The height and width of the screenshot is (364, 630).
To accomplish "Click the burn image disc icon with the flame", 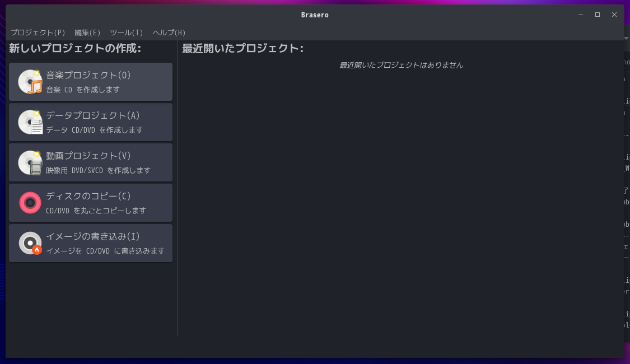I will [30, 243].
